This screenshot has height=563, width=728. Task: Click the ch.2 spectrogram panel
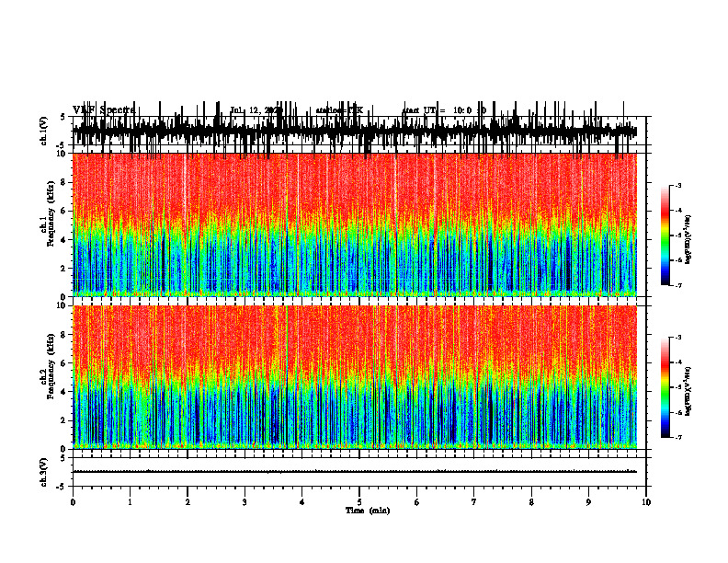[x=359, y=377]
